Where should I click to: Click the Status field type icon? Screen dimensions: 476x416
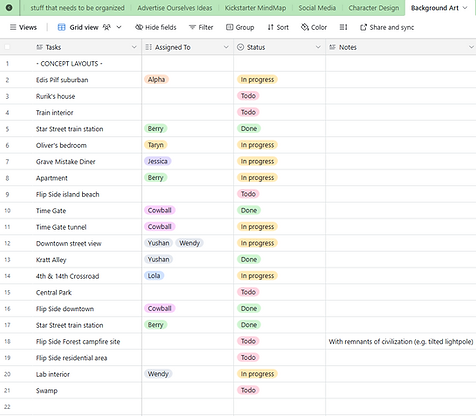click(240, 47)
